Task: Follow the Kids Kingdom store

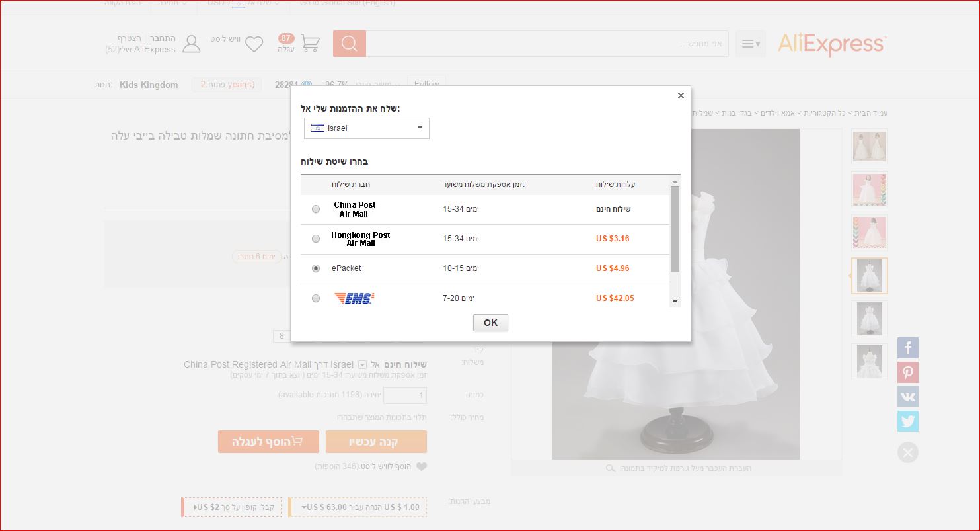Action: pos(426,84)
